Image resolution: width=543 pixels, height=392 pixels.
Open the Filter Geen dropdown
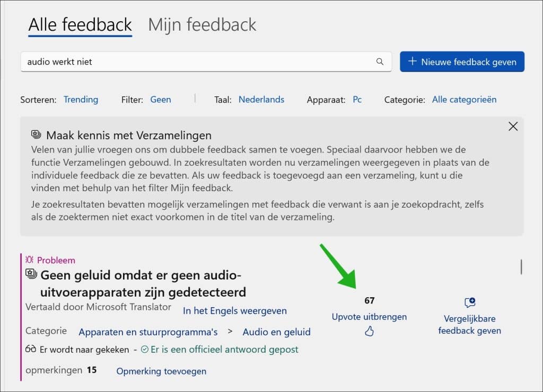click(x=161, y=100)
